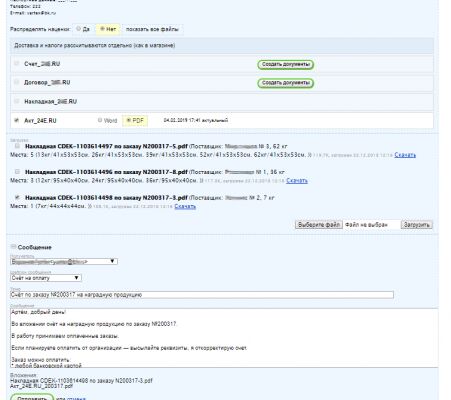Click the "Акт_24E.RU" document label
Screen dimensions: 451x400
[x=40, y=121]
